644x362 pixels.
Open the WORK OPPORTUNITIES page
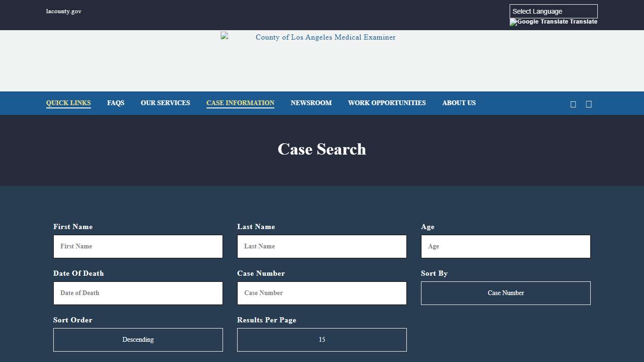point(387,103)
